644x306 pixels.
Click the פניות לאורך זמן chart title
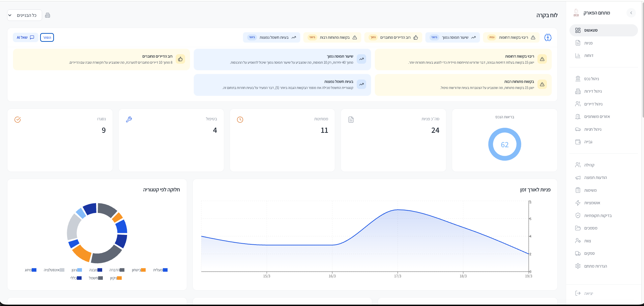535,190
